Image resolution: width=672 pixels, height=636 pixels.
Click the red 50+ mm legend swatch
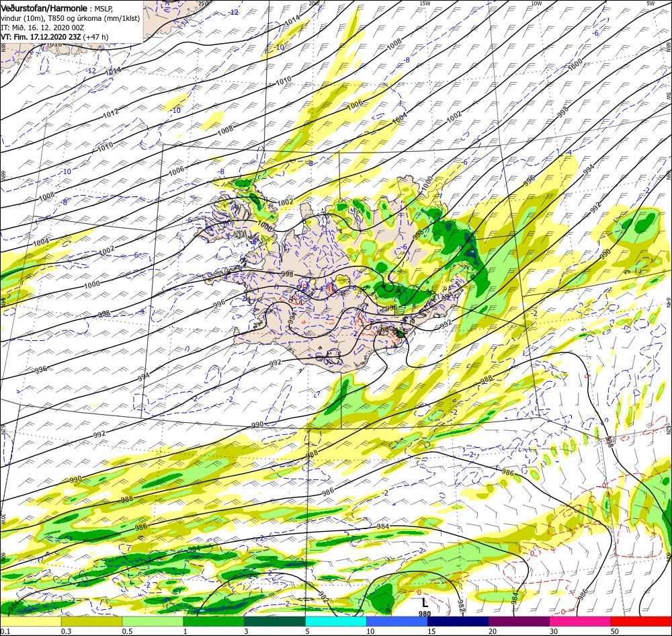[x=641, y=621]
